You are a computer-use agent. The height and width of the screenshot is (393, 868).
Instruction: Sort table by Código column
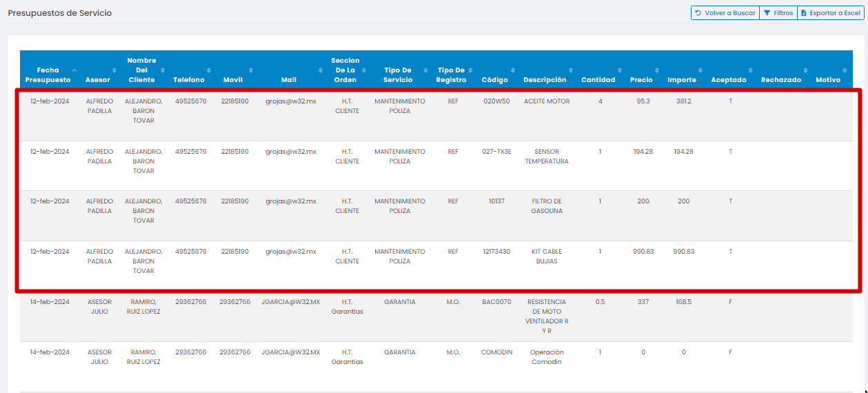pos(496,70)
